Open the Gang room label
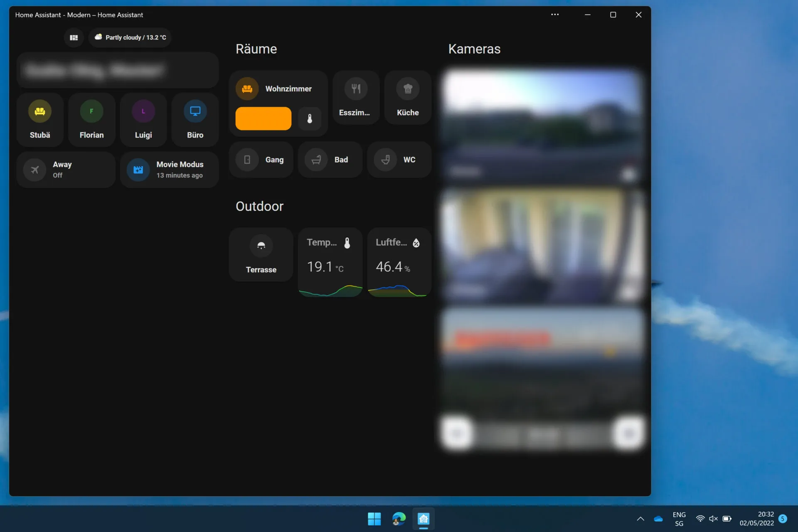798x532 pixels. [274, 160]
